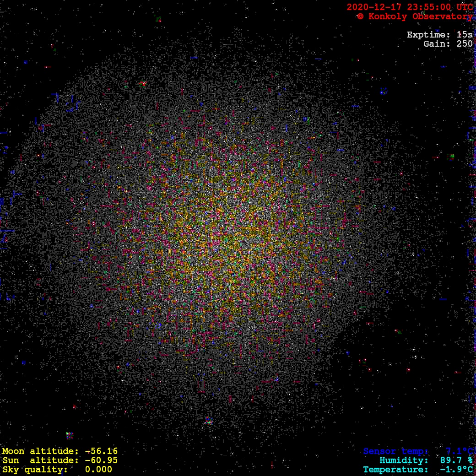Click the Gain label
The height and width of the screenshot is (476, 476).
point(436,44)
